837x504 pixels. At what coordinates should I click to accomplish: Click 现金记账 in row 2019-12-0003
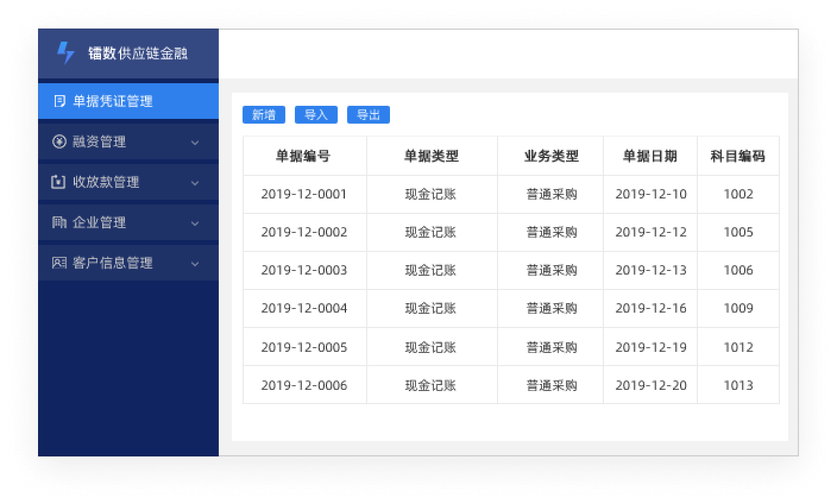(x=431, y=270)
